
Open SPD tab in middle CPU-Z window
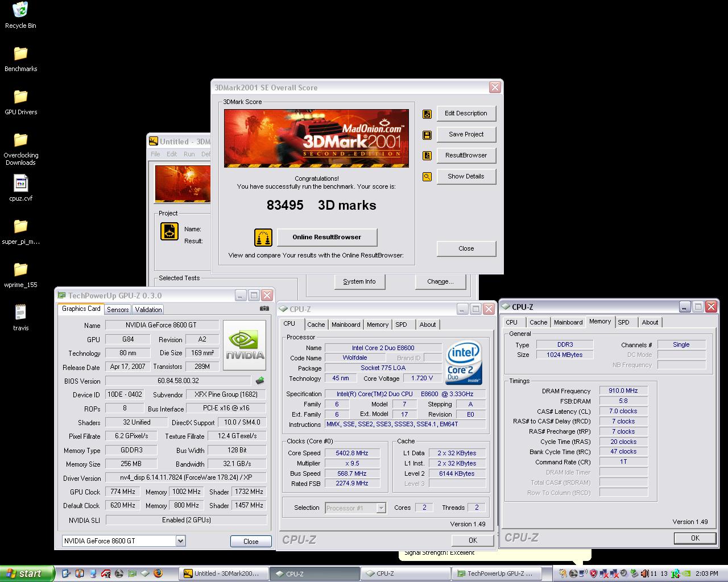402,325
